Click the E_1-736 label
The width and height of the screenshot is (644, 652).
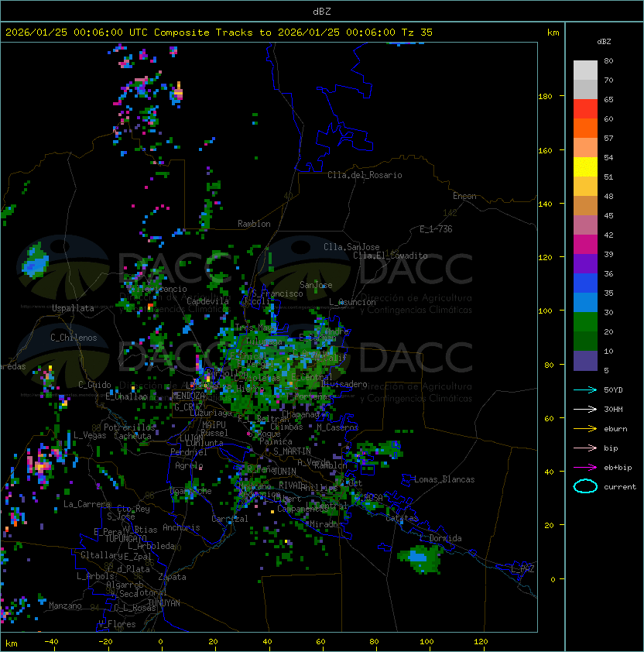click(x=436, y=229)
